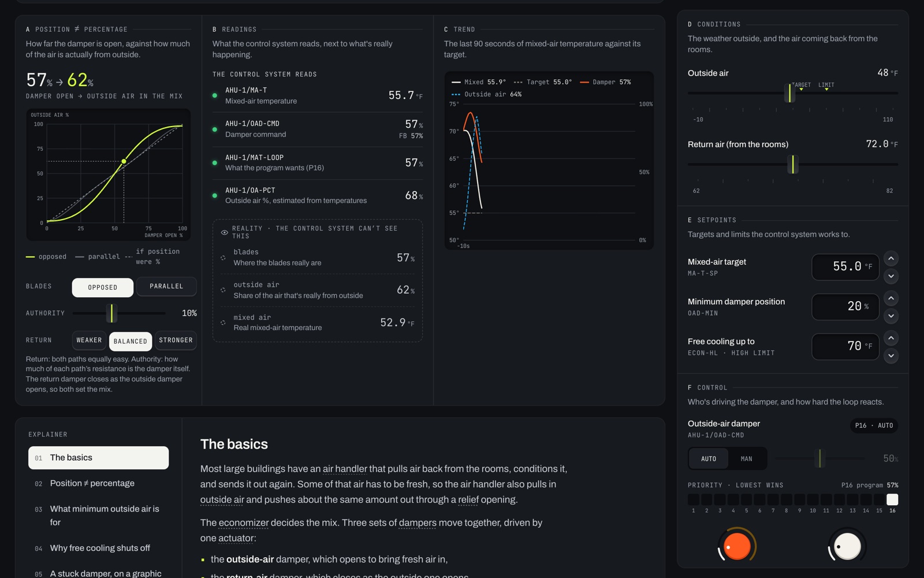Viewport: 924px width, 578px height.
Task: Select priority slot 8 cell
Action: (786, 499)
